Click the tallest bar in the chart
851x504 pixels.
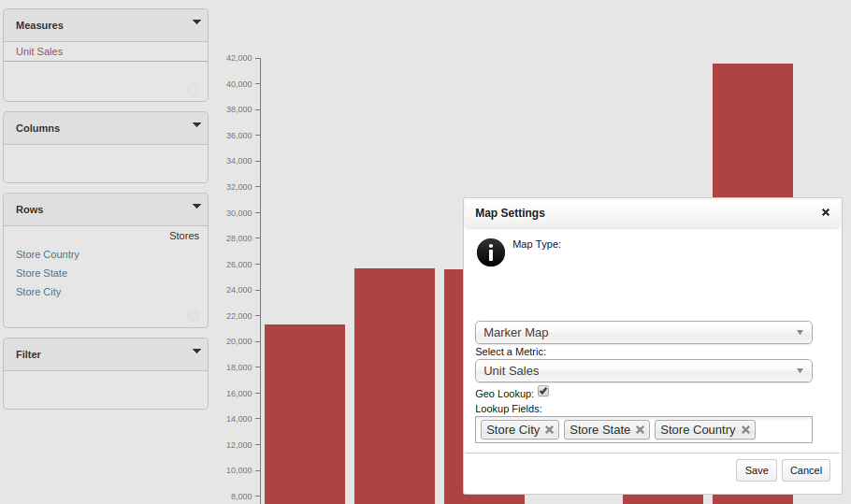point(753,130)
